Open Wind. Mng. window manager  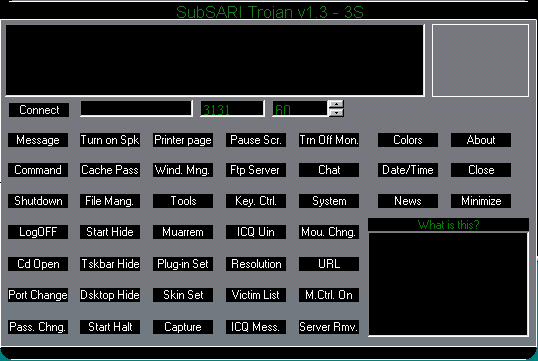[183, 170]
